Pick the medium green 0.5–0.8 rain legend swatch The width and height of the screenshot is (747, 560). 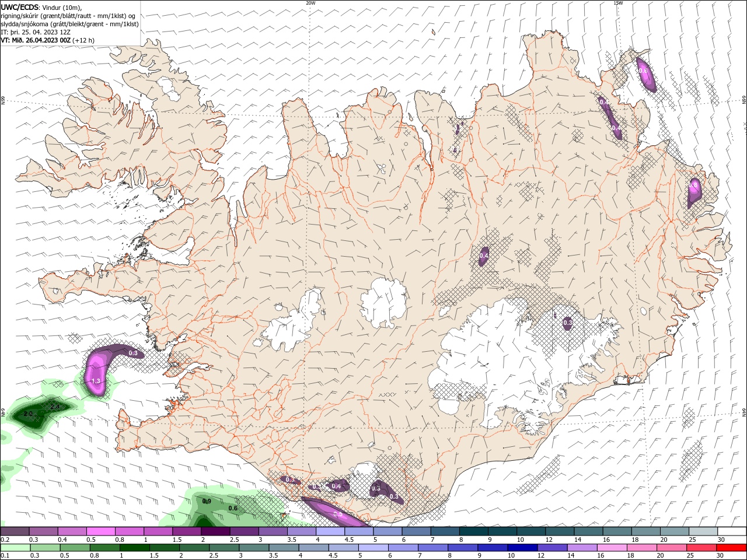coord(75,548)
